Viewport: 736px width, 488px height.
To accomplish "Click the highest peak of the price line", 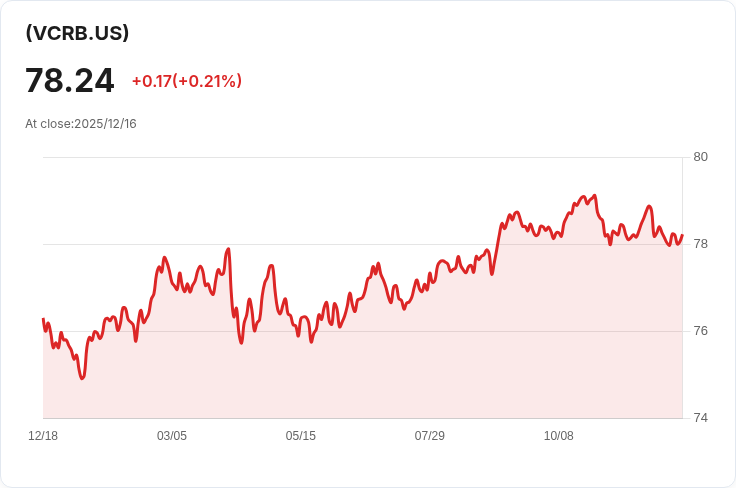I will pos(594,196).
